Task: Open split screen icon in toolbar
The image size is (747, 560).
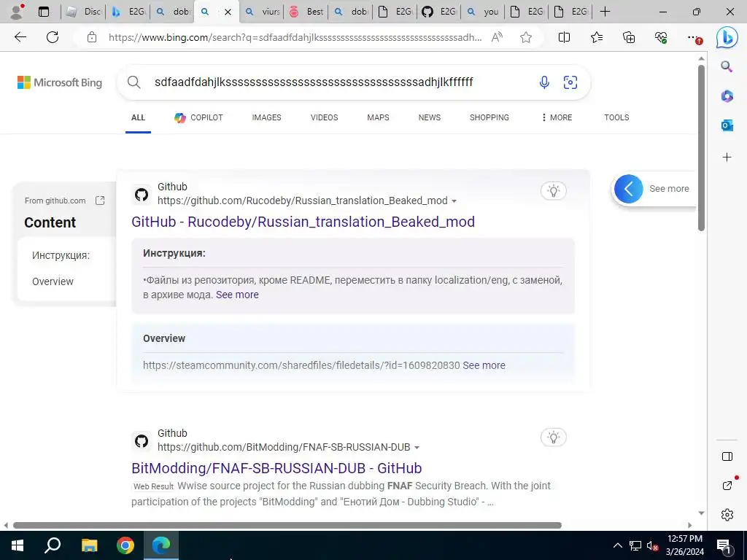Action: click(x=564, y=37)
